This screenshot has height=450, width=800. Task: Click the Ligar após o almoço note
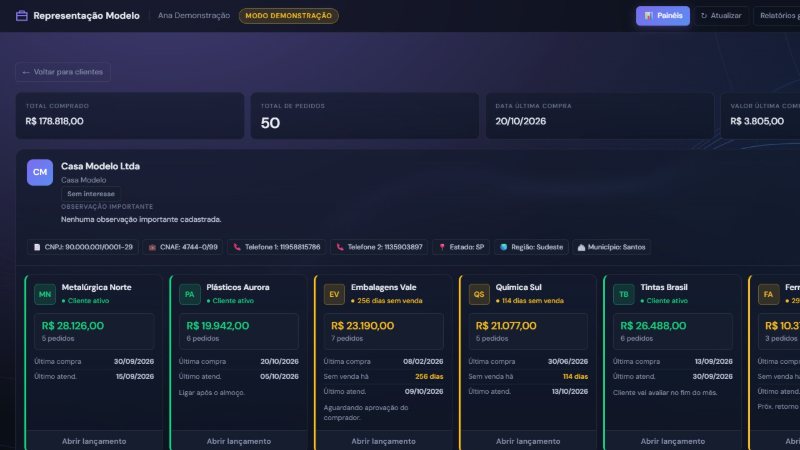point(212,392)
